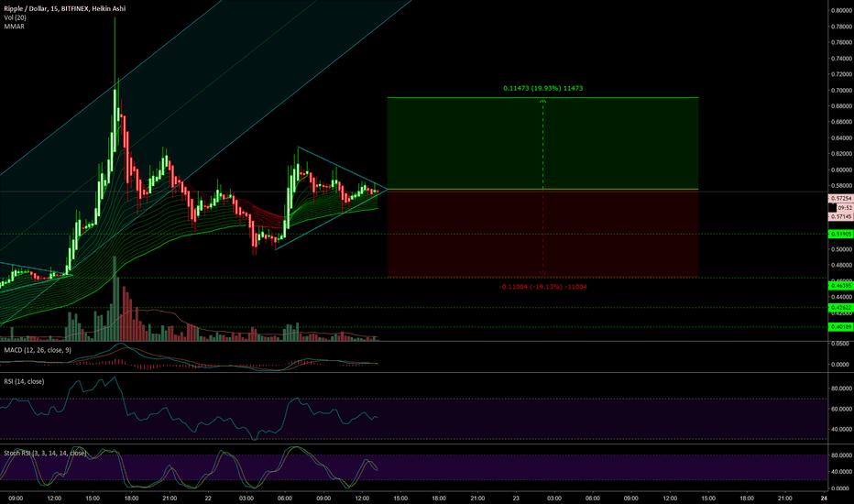Click the 09:52 countdown label

[844, 208]
